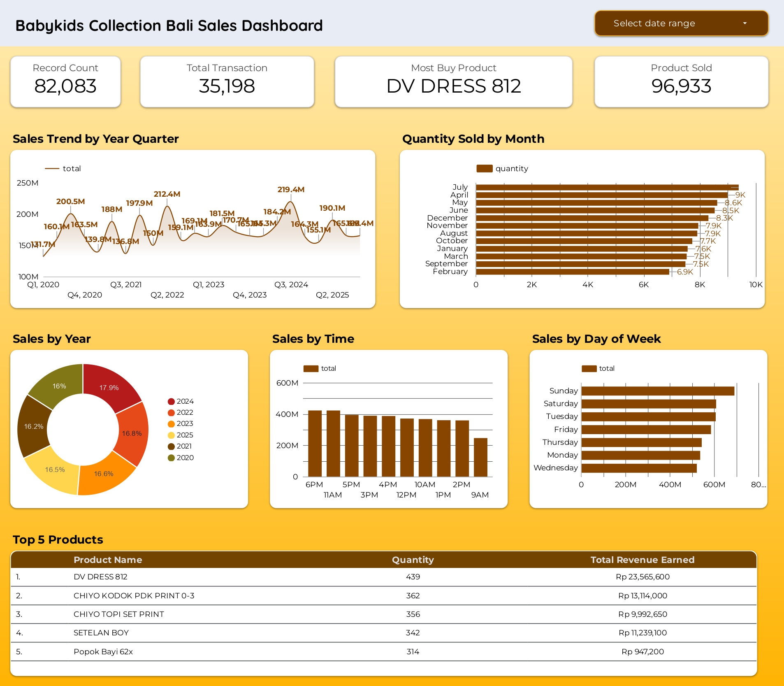Click the 2022 legend item in Sales by Year

click(181, 412)
